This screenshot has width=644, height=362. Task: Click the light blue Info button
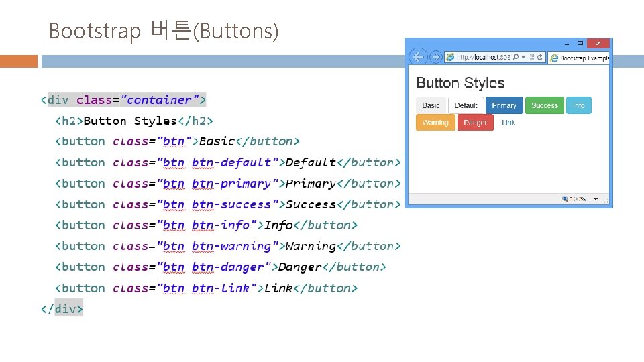click(x=579, y=105)
